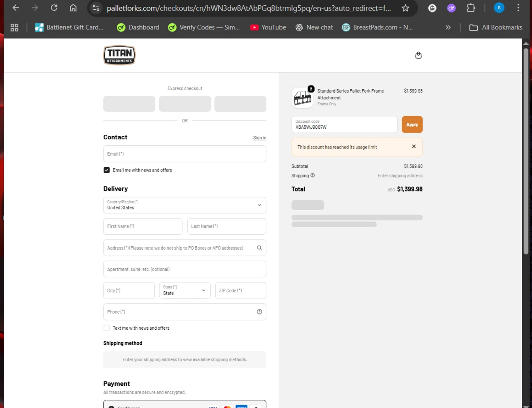Click the Titan Attachments logo
Screen dimensions: 532x408
(119, 55)
